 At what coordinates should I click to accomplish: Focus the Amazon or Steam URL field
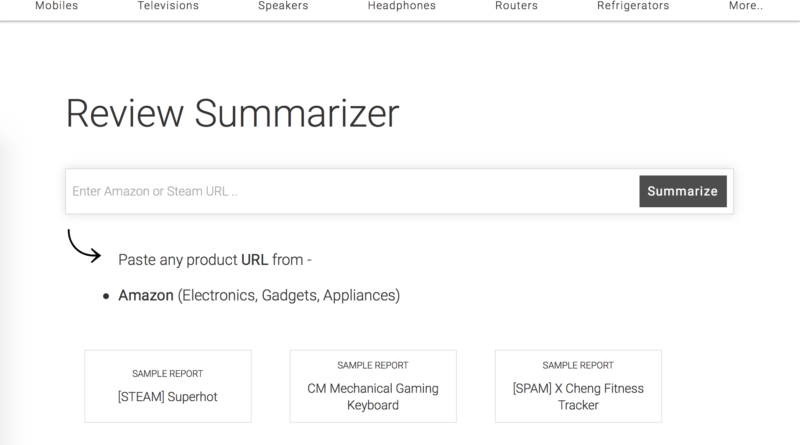click(352, 191)
